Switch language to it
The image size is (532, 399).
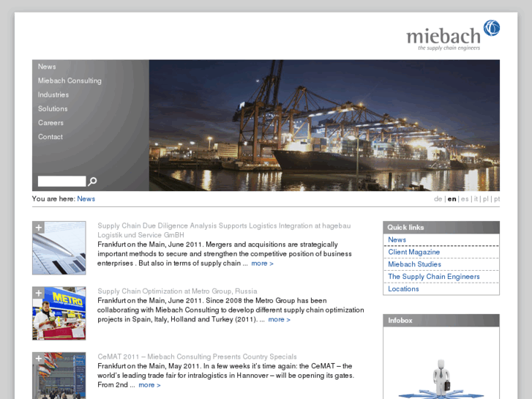[476, 199]
